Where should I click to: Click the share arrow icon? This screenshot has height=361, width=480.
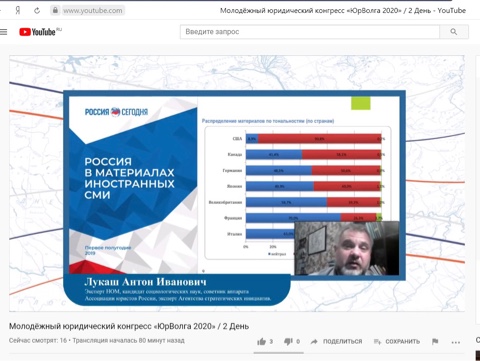[x=314, y=342]
